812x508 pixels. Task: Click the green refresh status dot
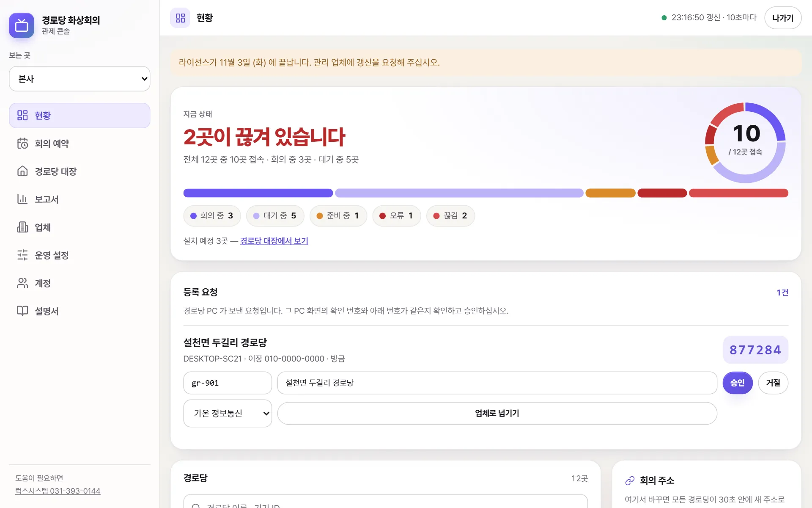[664, 18]
